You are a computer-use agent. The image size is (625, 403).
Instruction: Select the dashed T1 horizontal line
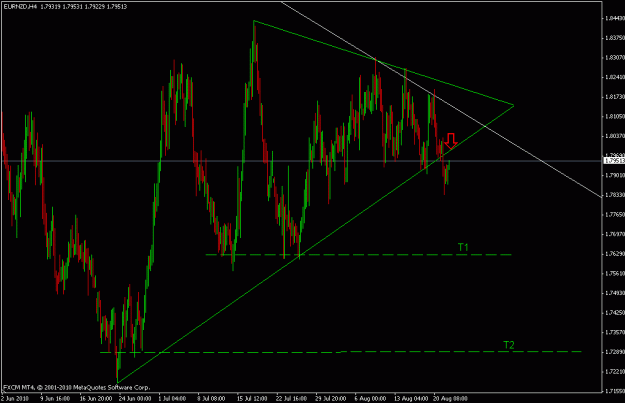click(358, 254)
